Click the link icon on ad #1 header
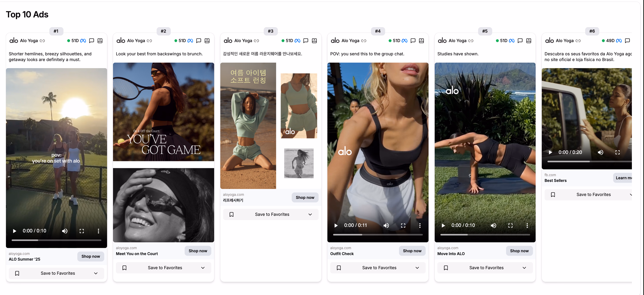Viewport: 644px width, 295px height. [x=42, y=41]
